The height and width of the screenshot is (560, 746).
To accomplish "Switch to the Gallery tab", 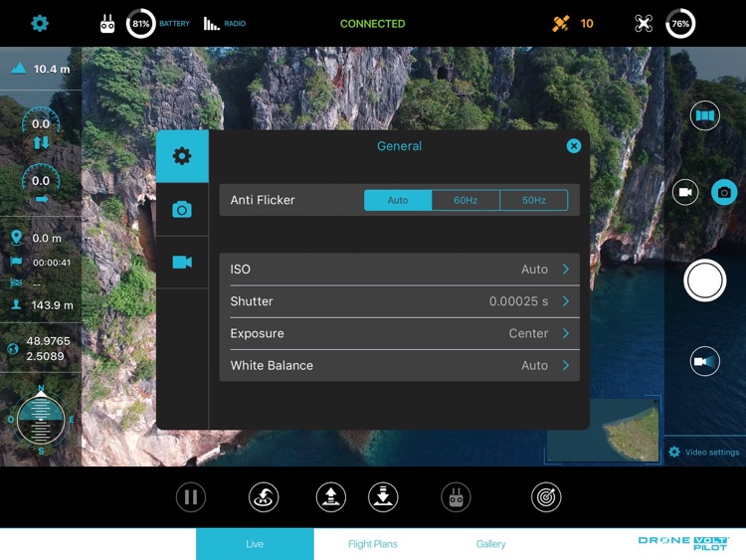I will point(490,544).
